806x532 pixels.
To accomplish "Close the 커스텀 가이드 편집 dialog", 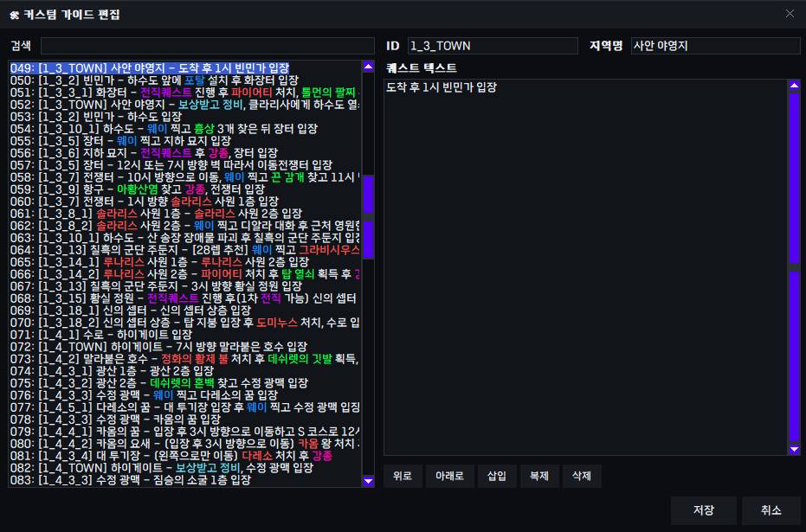I will (x=789, y=14).
